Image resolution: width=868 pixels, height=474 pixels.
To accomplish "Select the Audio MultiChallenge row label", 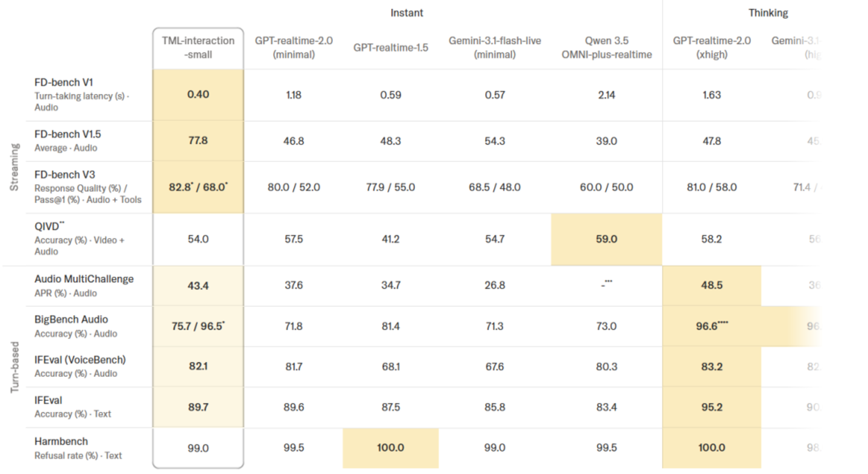I will click(84, 279).
